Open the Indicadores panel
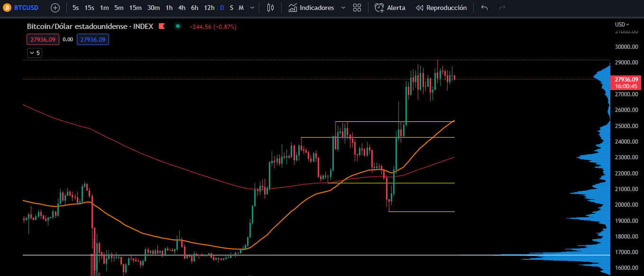644x276 pixels. [311, 8]
